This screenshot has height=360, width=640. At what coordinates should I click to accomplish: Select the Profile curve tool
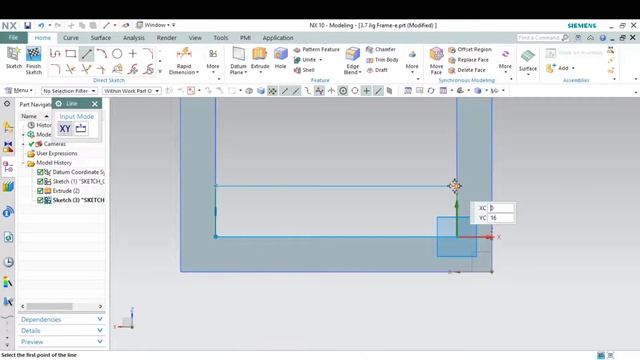[x=55, y=53]
